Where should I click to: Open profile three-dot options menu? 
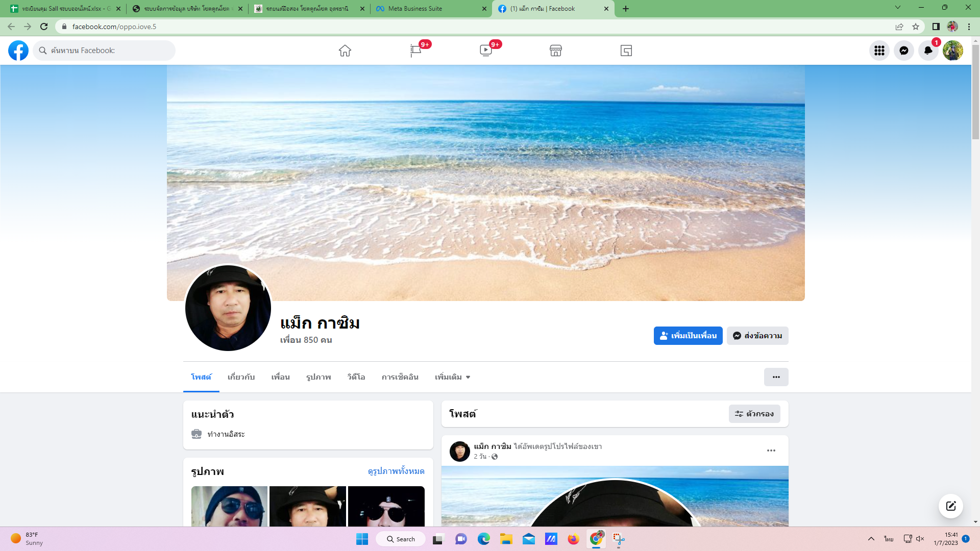pyautogui.click(x=776, y=377)
